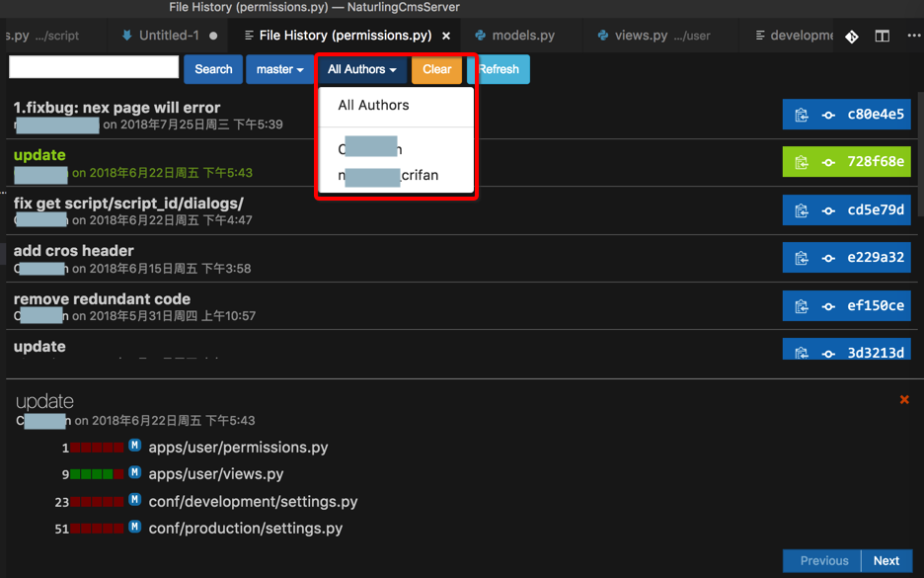
Task: Open the source control git icon
Action: pos(852,37)
